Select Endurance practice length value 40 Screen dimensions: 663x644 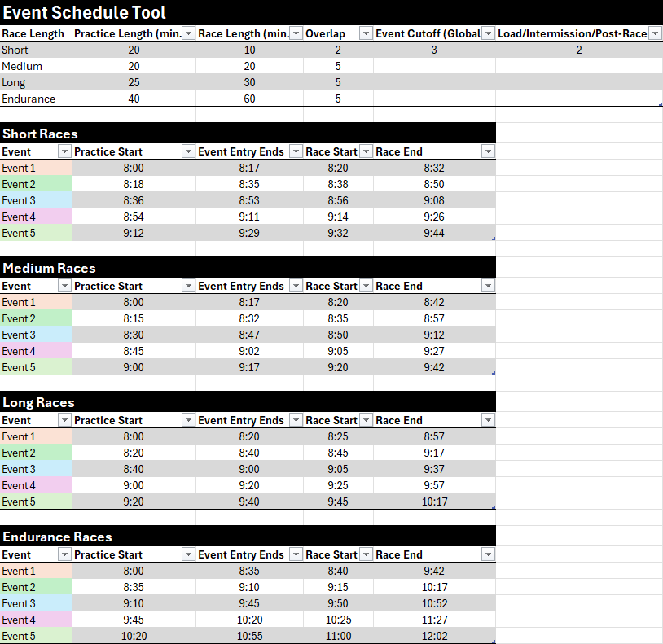coord(134,99)
